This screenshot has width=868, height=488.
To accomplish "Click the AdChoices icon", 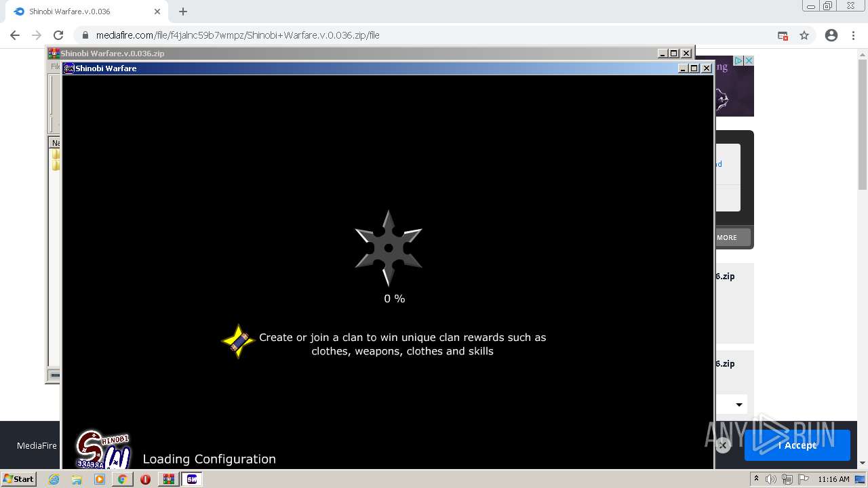I will click(x=739, y=60).
